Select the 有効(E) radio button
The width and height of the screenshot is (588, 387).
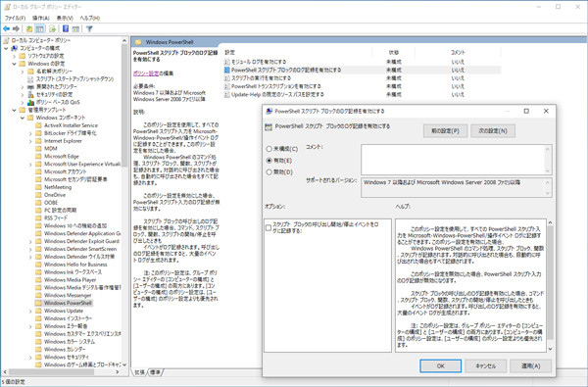pyautogui.click(x=269, y=161)
